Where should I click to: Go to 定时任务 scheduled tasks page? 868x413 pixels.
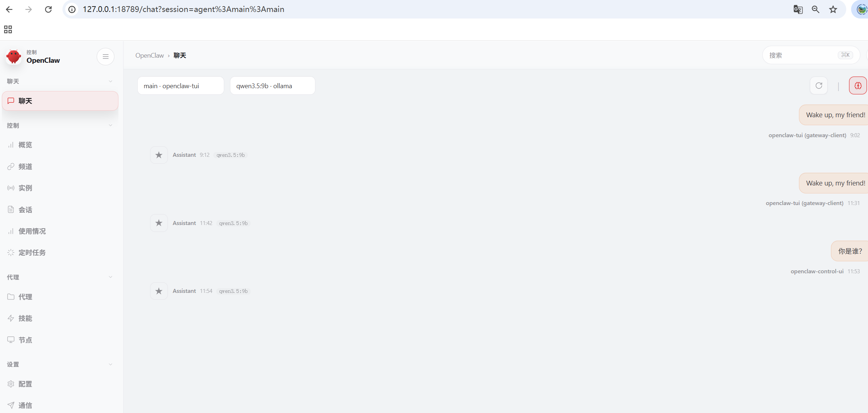tap(32, 253)
